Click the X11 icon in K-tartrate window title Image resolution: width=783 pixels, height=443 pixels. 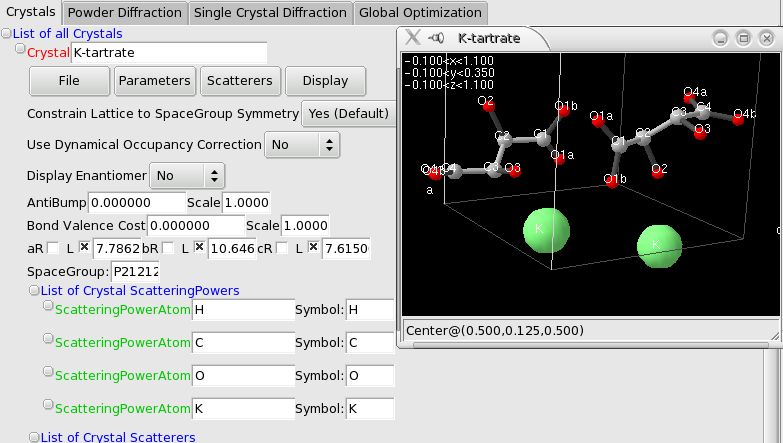[413, 37]
